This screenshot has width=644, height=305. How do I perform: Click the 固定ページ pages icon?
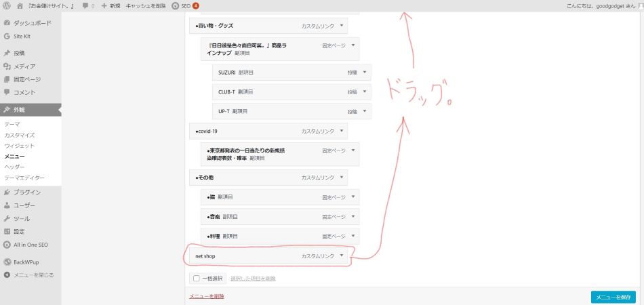pos(7,79)
